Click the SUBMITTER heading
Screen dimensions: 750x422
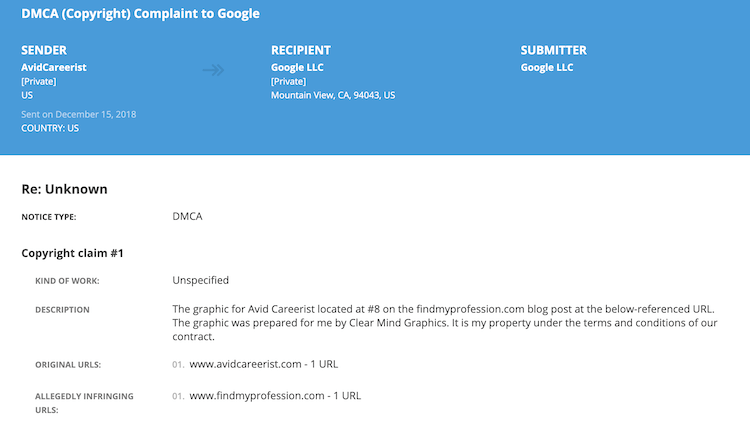(553, 50)
